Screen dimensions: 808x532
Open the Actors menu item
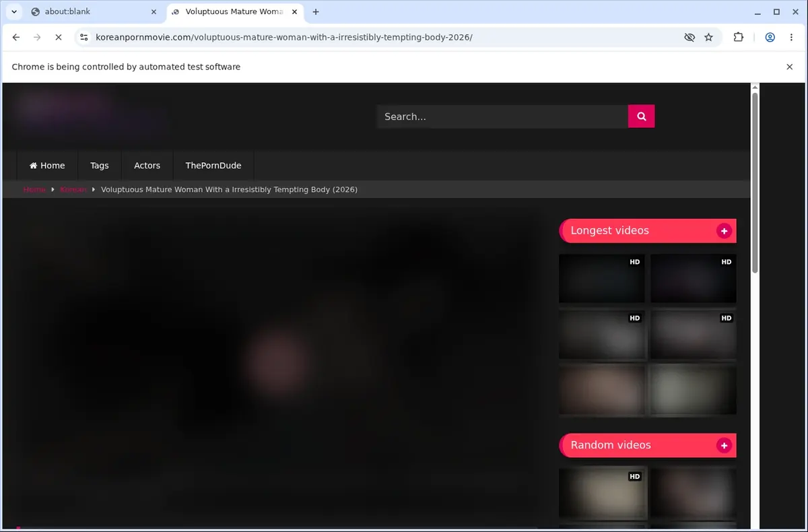tap(147, 166)
